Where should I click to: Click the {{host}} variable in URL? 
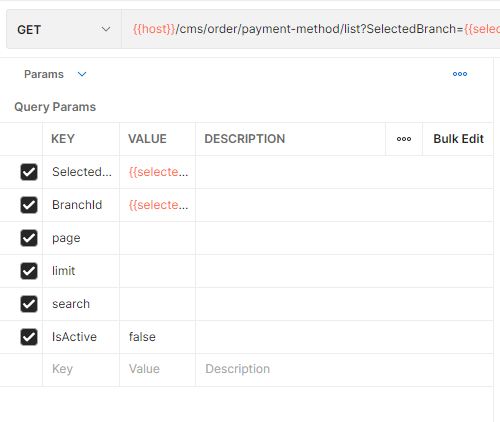click(x=154, y=29)
